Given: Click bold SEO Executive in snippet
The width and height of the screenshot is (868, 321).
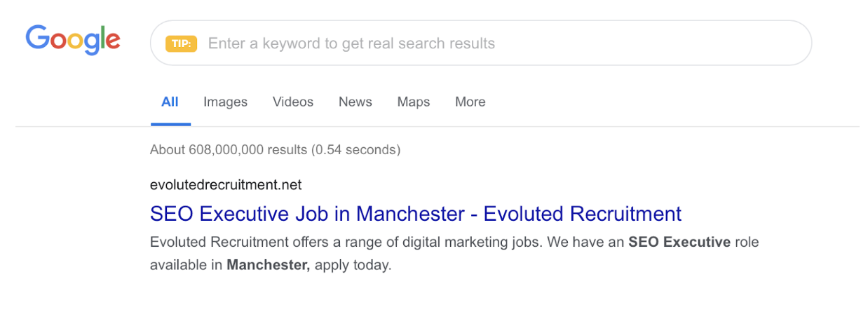Looking at the screenshot, I should (x=679, y=243).
